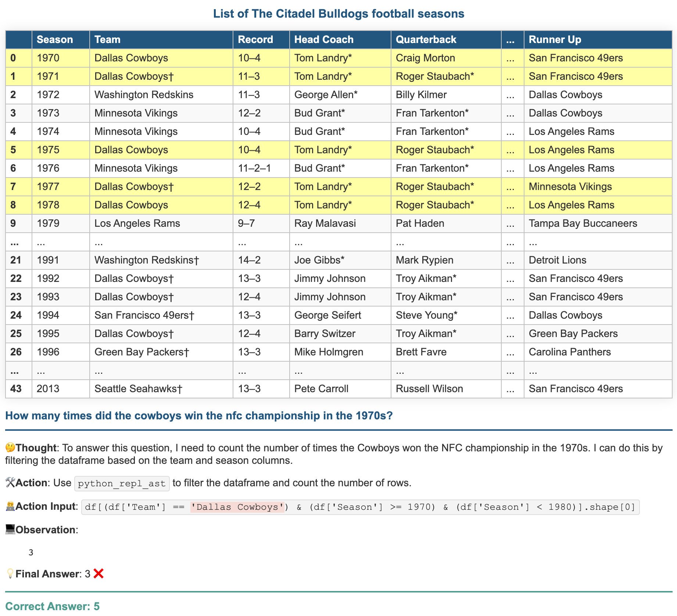677x616 pixels.
Task: Click 'Pat Haden' quarterback cell
Action: [x=446, y=223]
